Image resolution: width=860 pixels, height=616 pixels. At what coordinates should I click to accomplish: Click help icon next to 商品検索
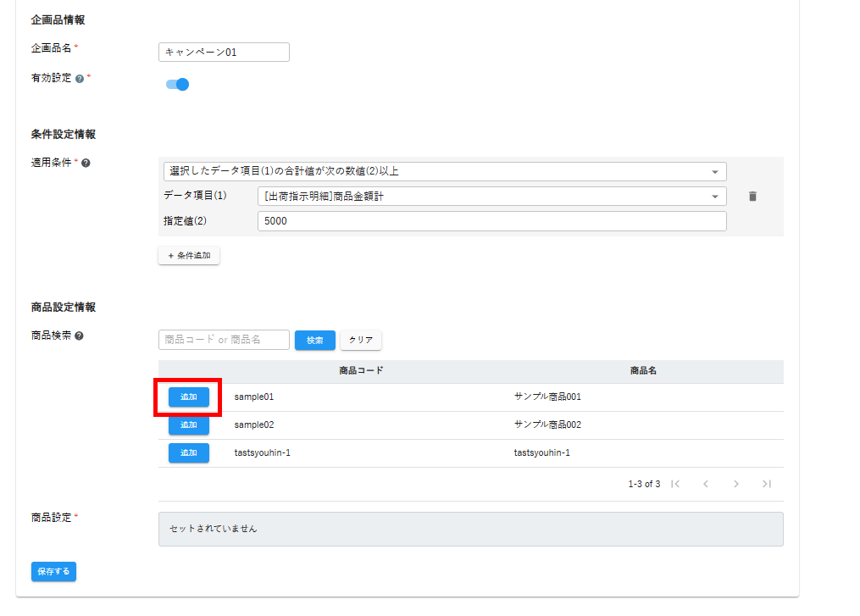pos(79,336)
